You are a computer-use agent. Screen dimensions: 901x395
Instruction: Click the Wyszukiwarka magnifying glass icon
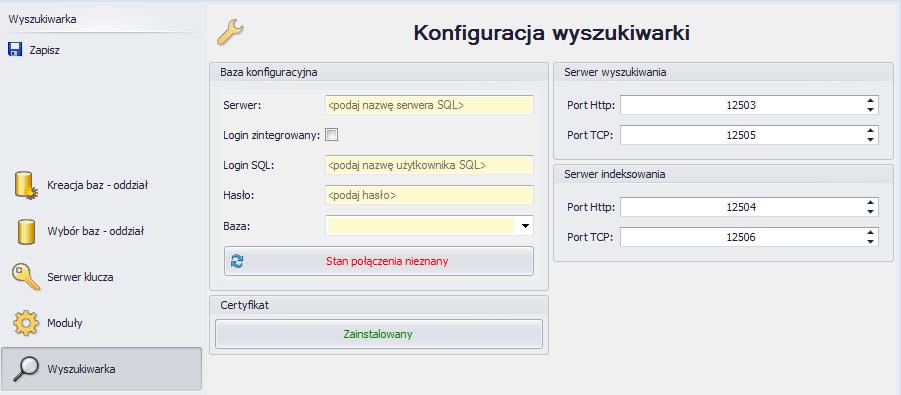pos(25,369)
